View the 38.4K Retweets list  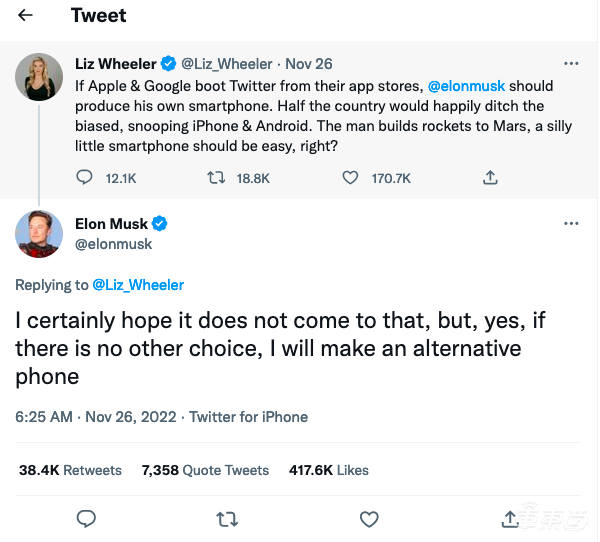(70, 470)
